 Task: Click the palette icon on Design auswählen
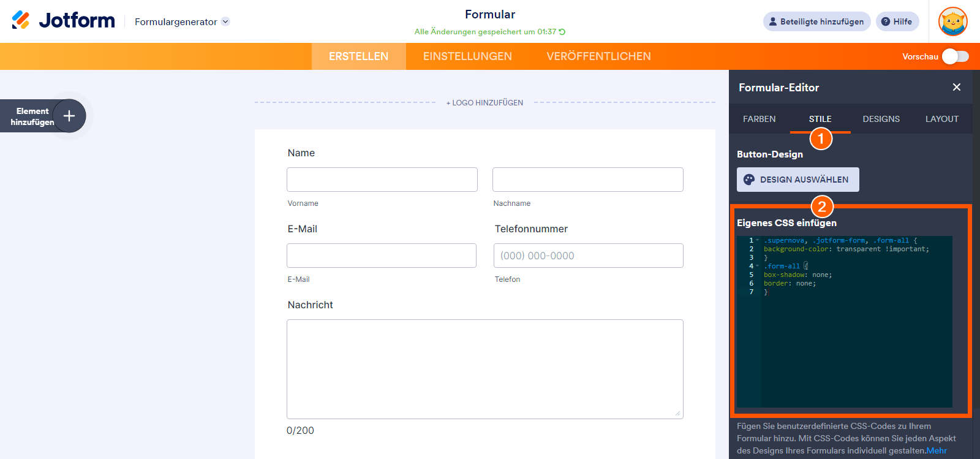749,180
